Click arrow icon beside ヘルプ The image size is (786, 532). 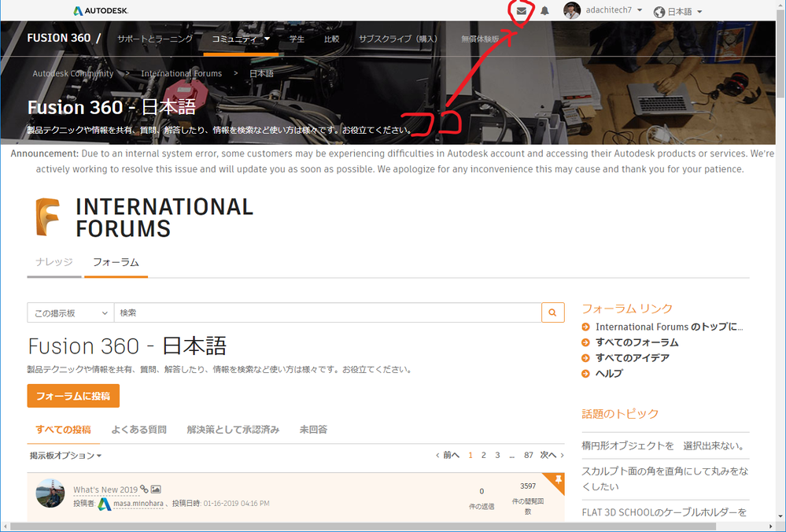585,374
